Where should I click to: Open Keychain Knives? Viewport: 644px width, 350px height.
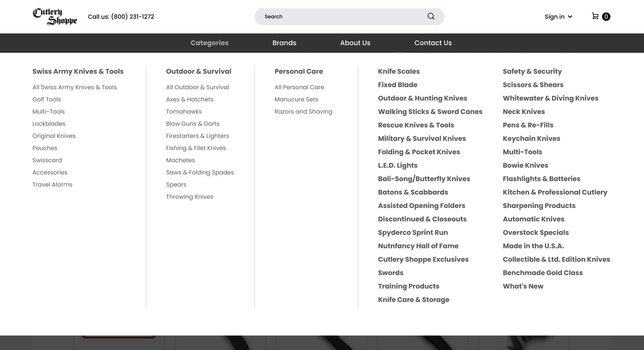tap(531, 138)
